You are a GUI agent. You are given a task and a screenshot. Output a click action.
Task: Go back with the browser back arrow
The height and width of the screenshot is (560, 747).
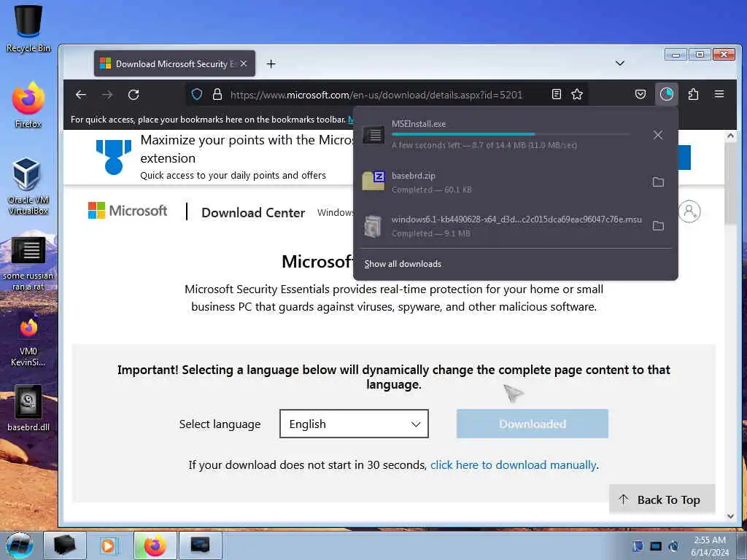[81, 95]
